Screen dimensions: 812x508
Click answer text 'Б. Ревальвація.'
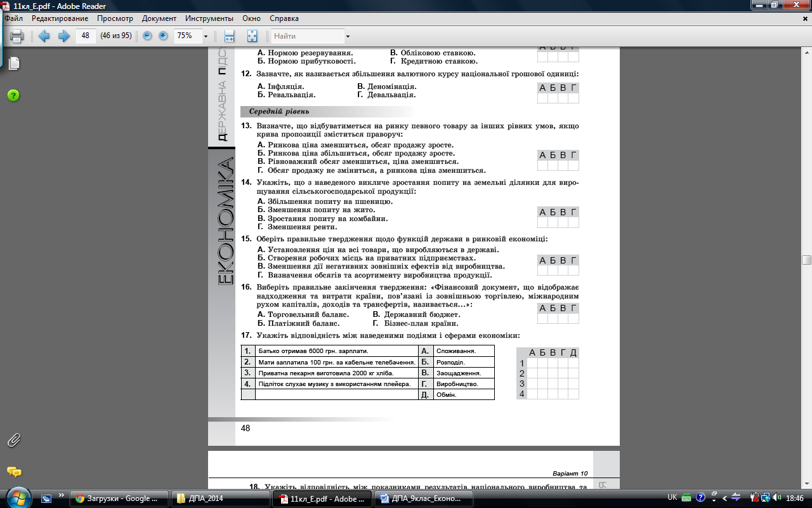pyautogui.click(x=287, y=95)
